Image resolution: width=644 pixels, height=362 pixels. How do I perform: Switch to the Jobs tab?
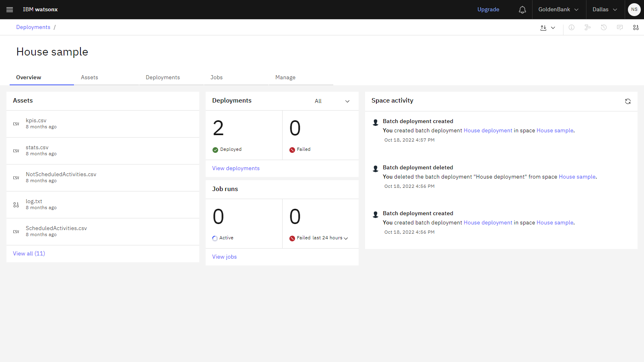click(x=236, y=78)
